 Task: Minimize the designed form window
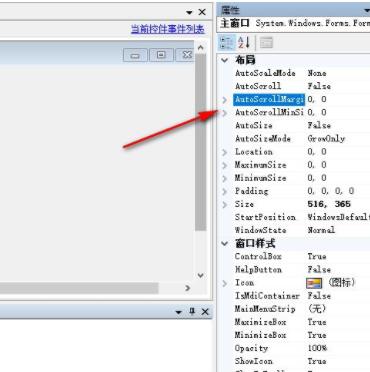[x=135, y=55]
